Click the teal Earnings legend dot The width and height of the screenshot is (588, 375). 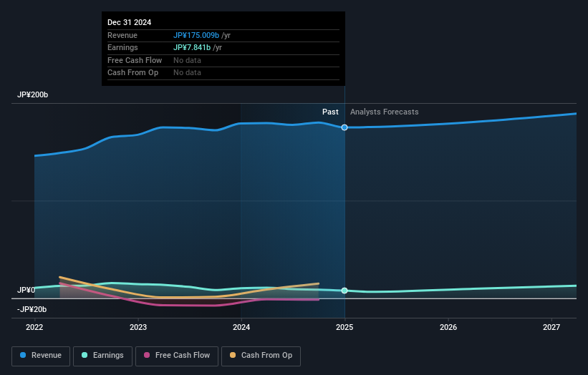tap(85, 355)
